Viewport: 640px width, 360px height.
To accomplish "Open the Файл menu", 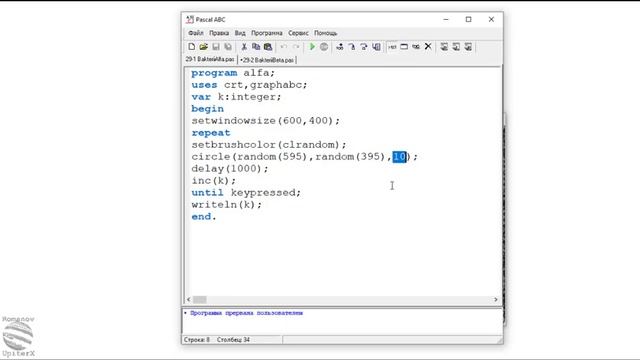I will [196, 33].
